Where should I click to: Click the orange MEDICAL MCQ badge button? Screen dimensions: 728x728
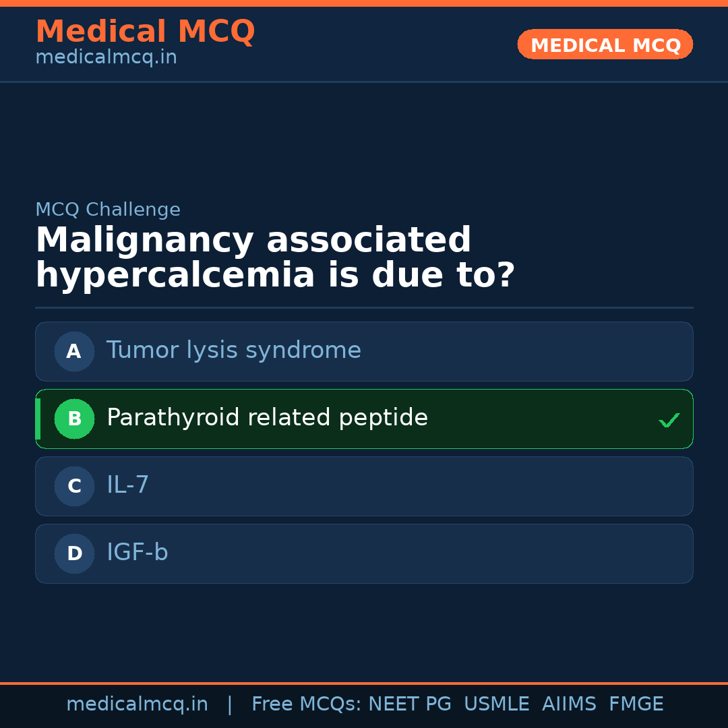(x=605, y=44)
